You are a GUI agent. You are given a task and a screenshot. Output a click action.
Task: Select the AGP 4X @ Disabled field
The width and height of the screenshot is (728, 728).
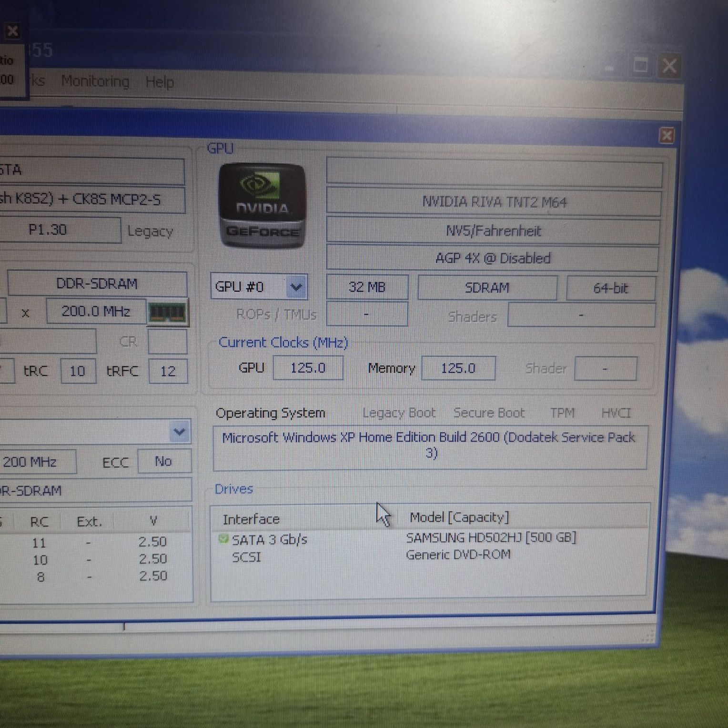(493, 258)
